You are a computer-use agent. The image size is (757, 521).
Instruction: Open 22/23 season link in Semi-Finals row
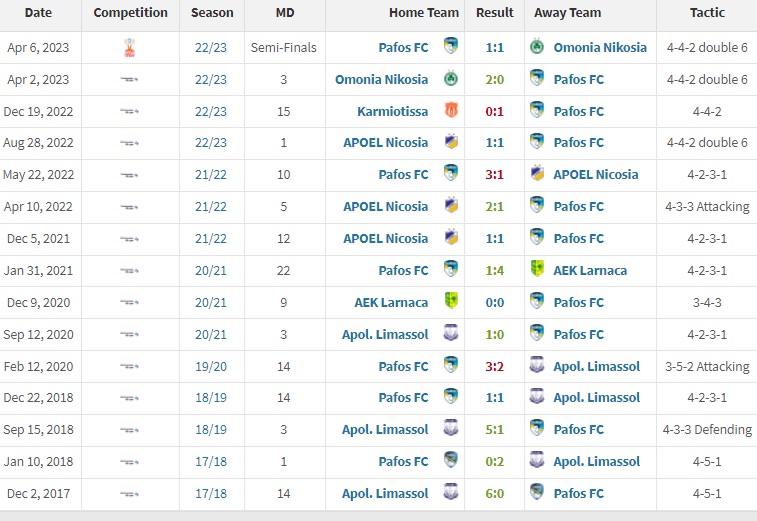coord(211,47)
